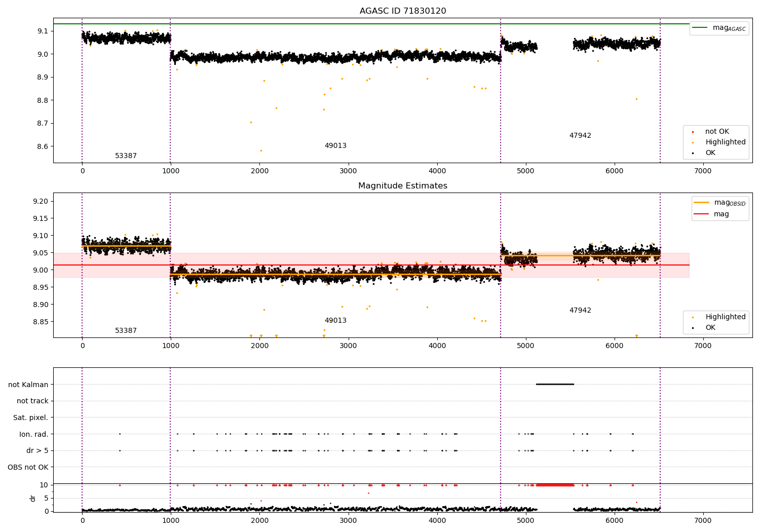Click the 9.05 y-axis tick in middle plot

(x=41, y=253)
